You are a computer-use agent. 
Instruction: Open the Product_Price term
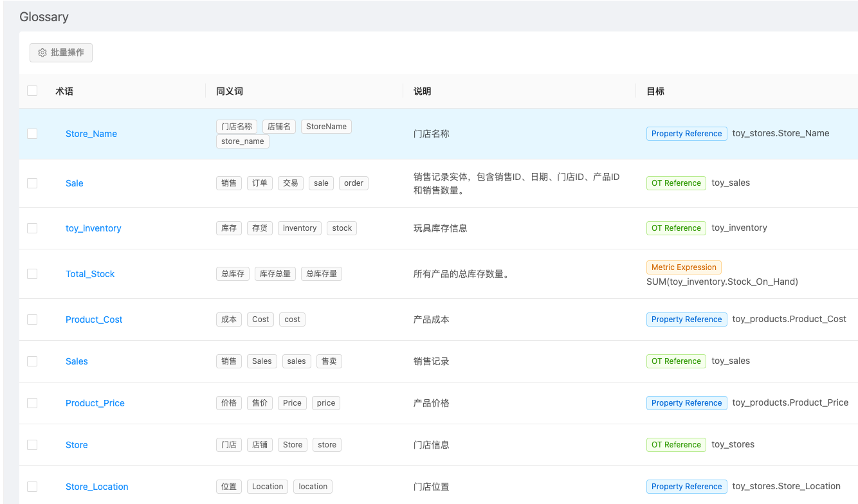point(95,403)
